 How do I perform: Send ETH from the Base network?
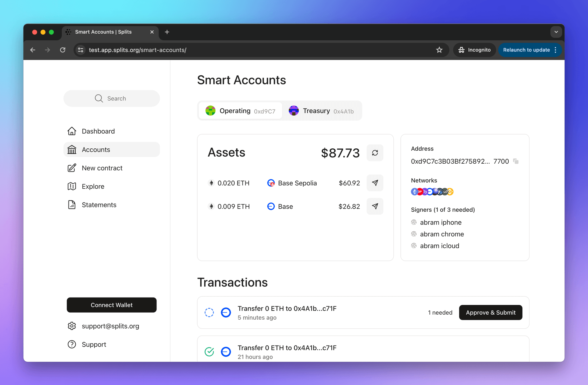(x=375, y=206)
